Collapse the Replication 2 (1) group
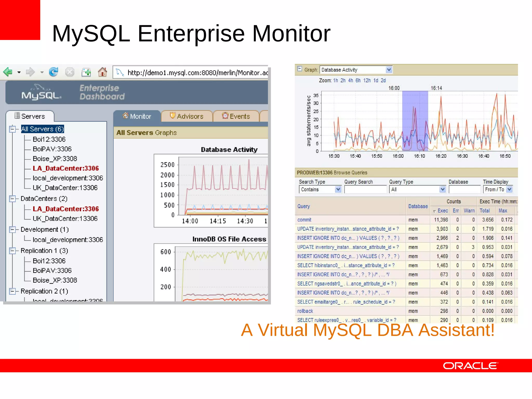 coord(12,291)
